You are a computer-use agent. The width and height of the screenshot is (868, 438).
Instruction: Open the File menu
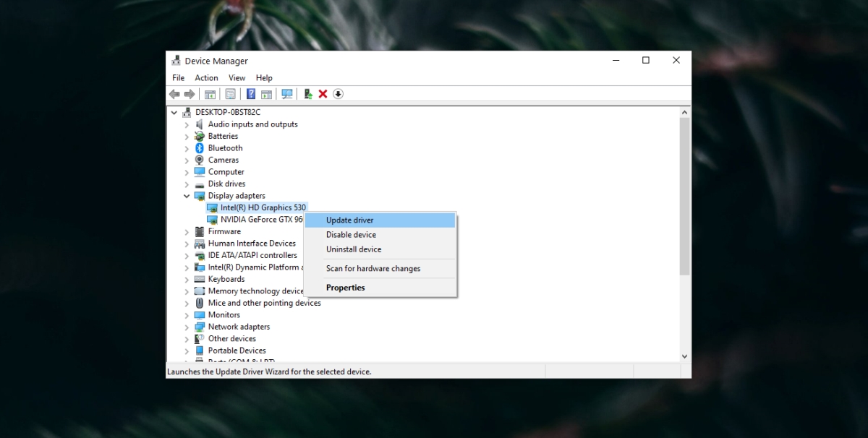(x=178, y=78)
